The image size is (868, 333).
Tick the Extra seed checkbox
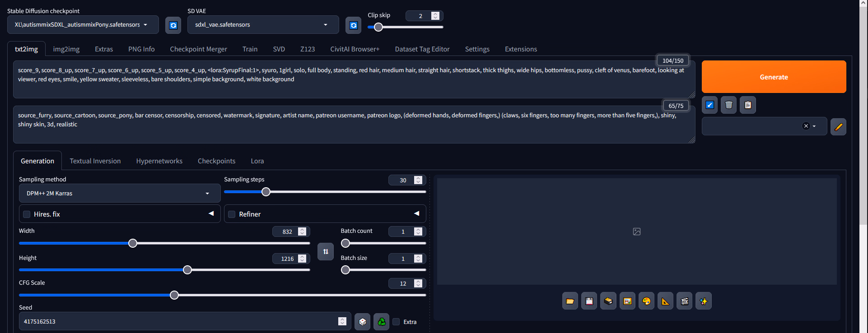pyautogui.click(x=396, y=322)
